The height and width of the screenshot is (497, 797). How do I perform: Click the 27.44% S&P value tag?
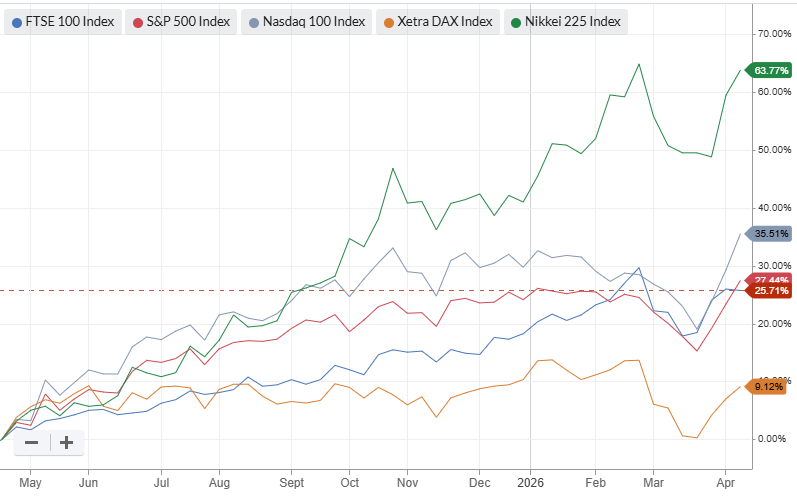pos(771,279)
